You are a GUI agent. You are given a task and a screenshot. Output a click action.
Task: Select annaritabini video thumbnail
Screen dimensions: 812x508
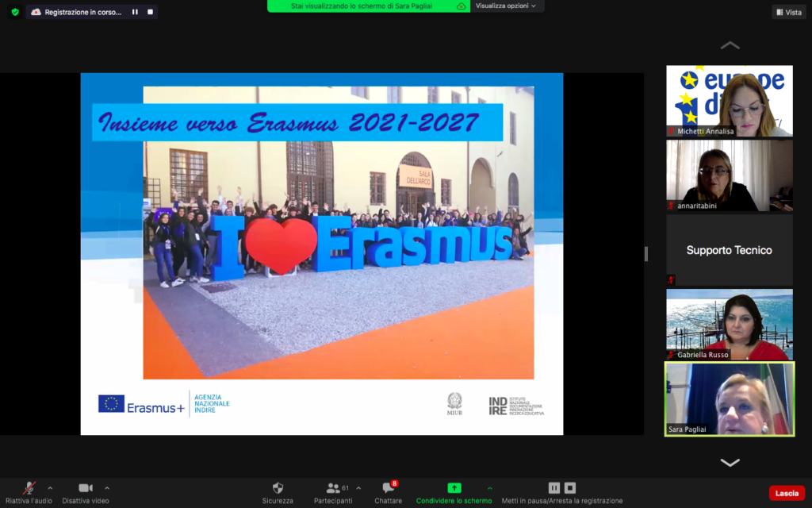730,175
